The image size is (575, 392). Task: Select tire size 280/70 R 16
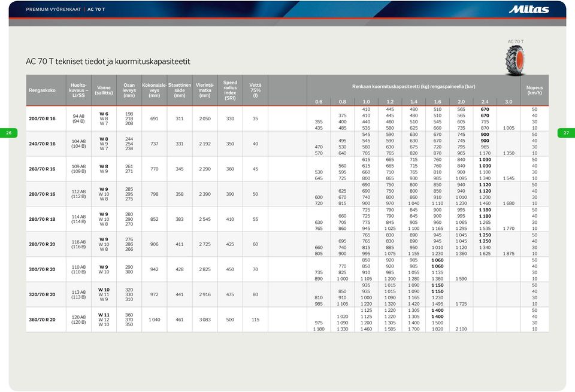tap(42, 194)
